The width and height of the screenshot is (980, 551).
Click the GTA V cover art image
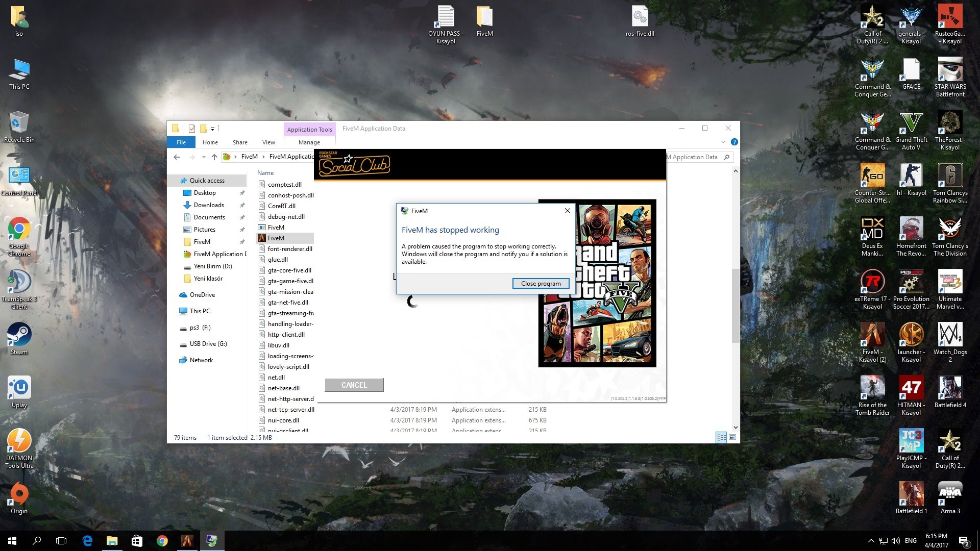point(597,283)
